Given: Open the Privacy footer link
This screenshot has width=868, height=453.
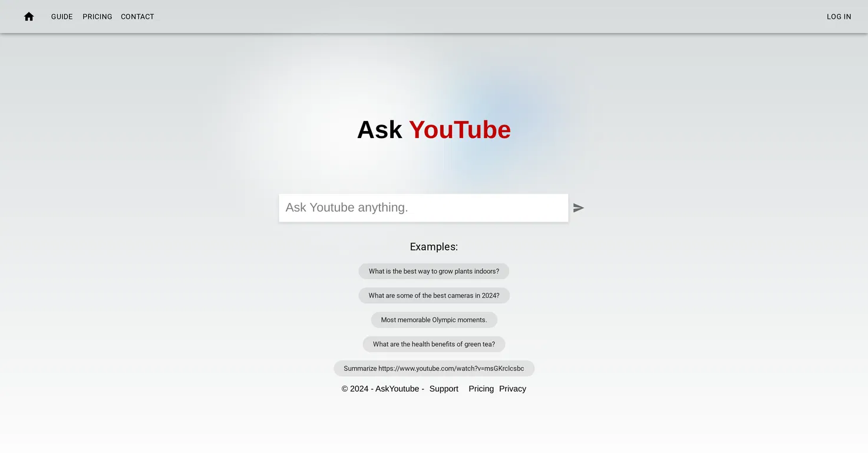Looking at the screenshot, I should point(513,389).
